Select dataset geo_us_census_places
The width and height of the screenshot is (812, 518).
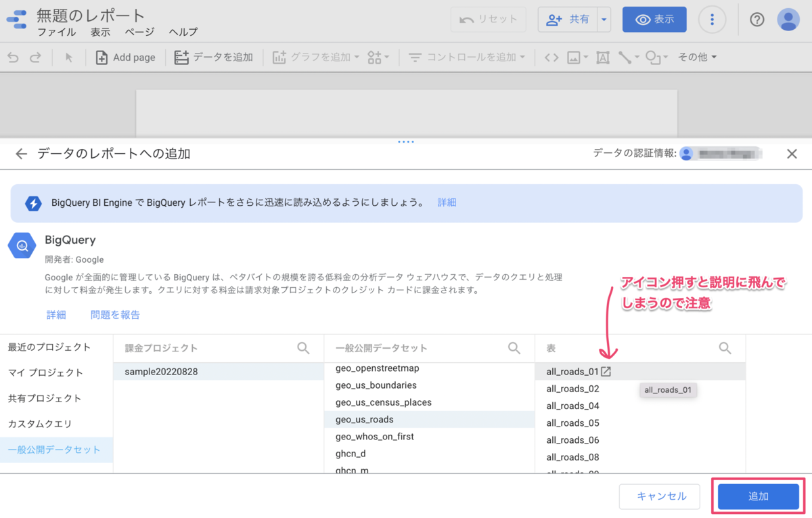pyautogui.click(x=430, y=402)
